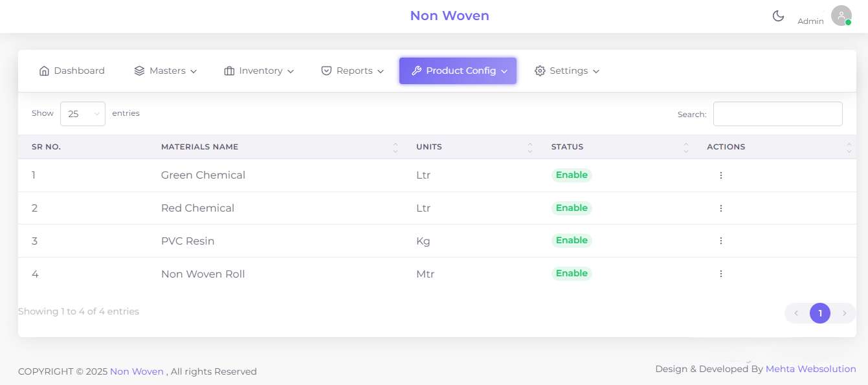Screen dimensions: 868x385
Task: Click into the Search input field
Action: 777,114
